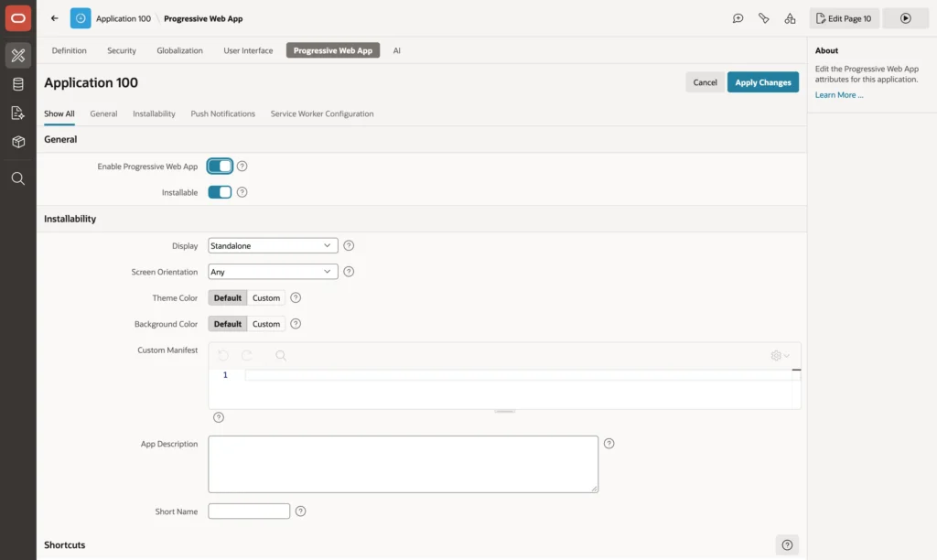
Task: Click redo in the Custom Manifest editor
Action: click(247, 356)
